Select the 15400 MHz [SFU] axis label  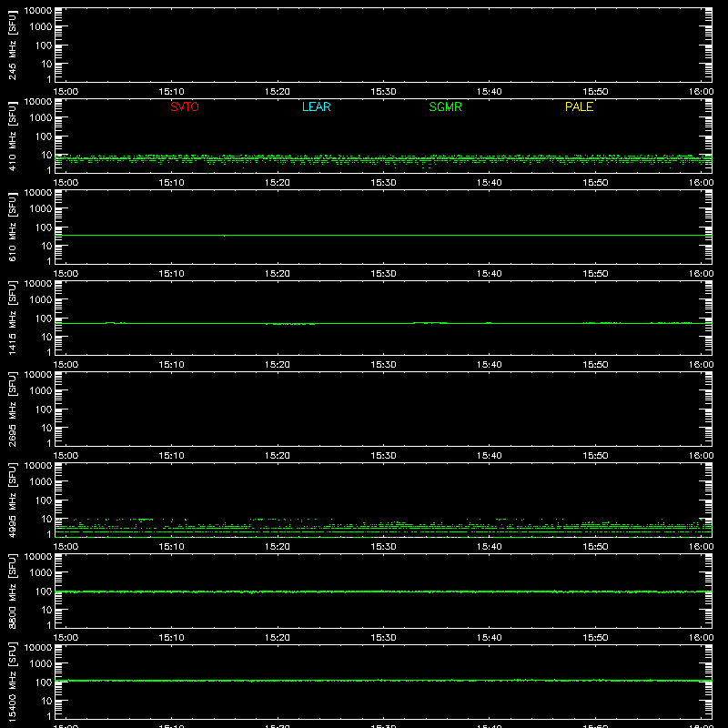(x=13, y=682)
